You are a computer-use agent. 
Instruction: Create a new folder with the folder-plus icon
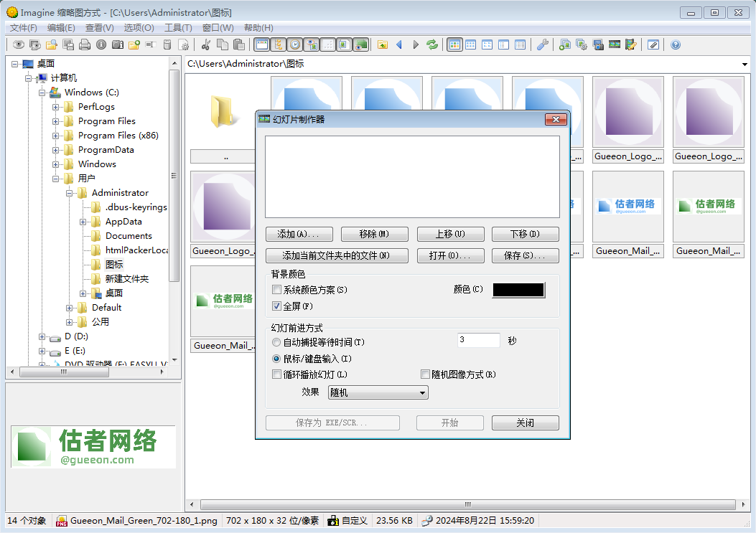(134, 44)
